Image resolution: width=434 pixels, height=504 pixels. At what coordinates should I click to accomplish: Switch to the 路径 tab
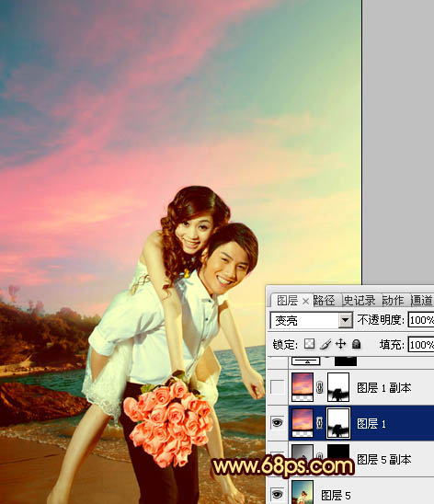coord(324,301)
